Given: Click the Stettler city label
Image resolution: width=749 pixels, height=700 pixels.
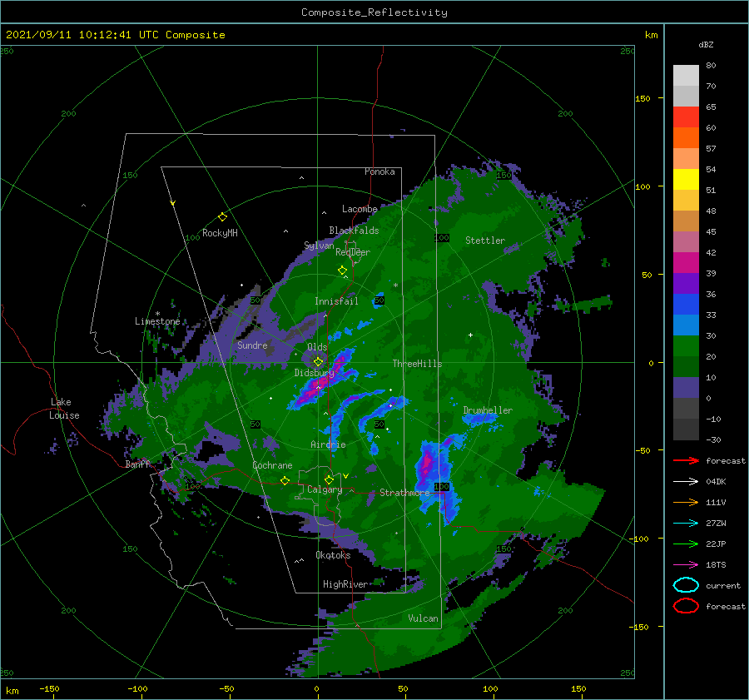Looking at the screenshot, I should click(485, 241).
